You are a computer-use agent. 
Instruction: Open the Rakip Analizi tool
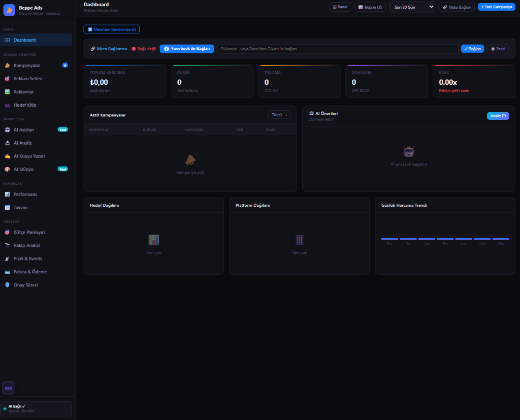27,245
